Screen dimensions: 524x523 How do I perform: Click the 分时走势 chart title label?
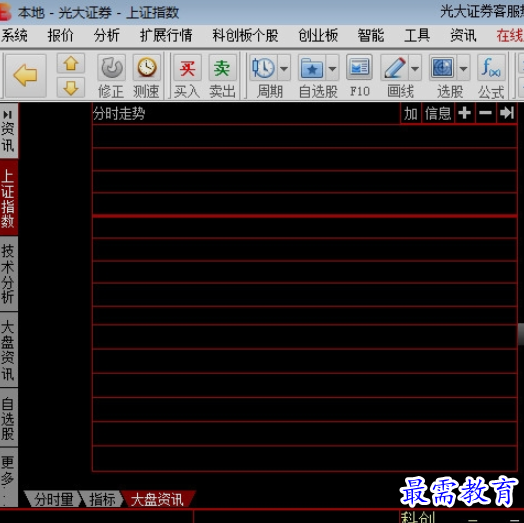click(119, 114)
